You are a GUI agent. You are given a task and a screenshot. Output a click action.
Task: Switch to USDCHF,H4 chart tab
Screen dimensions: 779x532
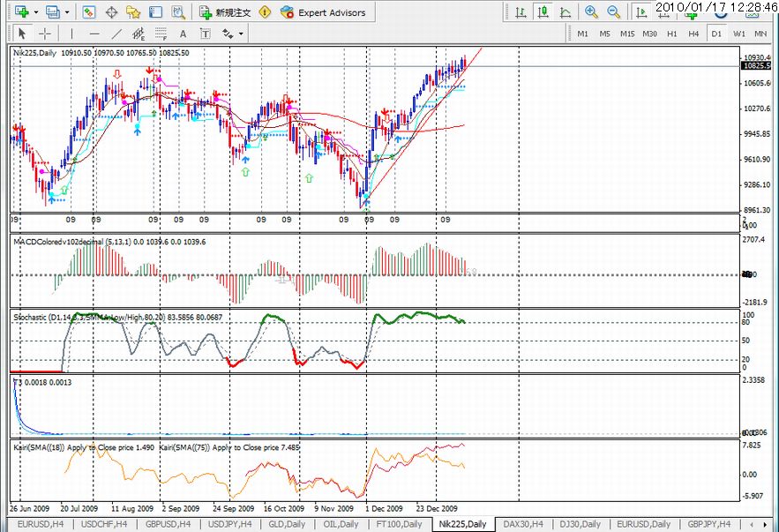(104, 524)
